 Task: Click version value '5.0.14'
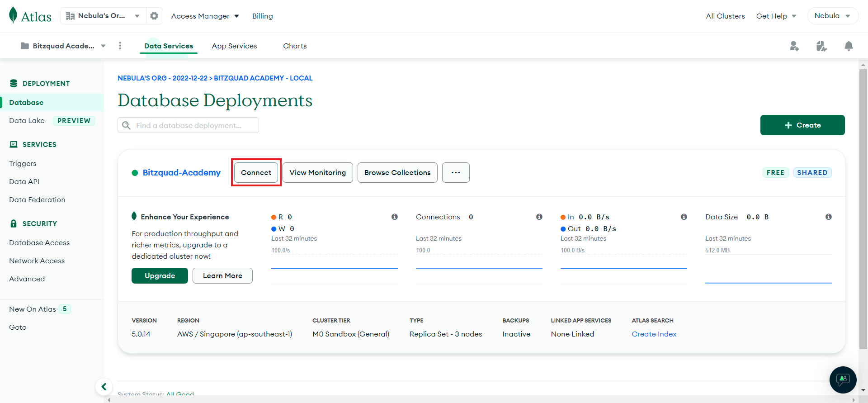pyautogui.click(x=141, y=334)
